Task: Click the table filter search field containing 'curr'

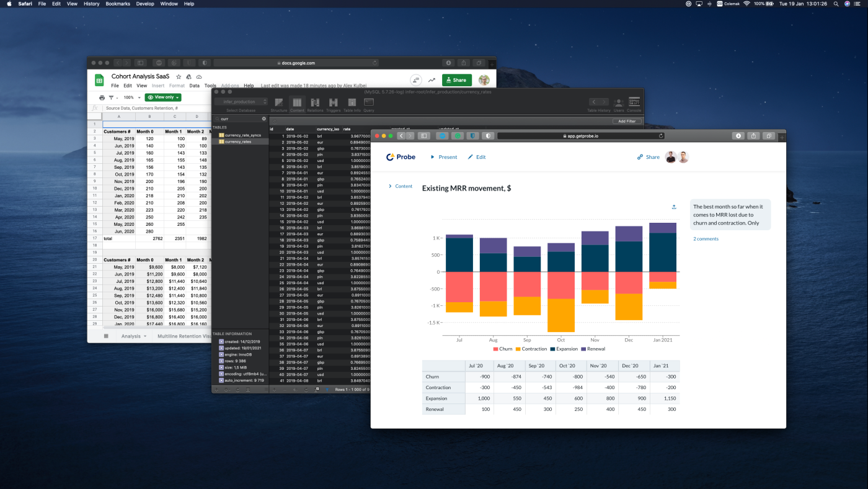Action: 240,119
